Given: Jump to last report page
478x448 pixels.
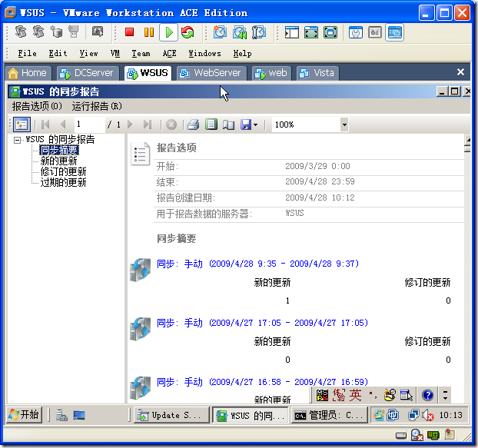Looking at the screenshot, I should point(148,124).
